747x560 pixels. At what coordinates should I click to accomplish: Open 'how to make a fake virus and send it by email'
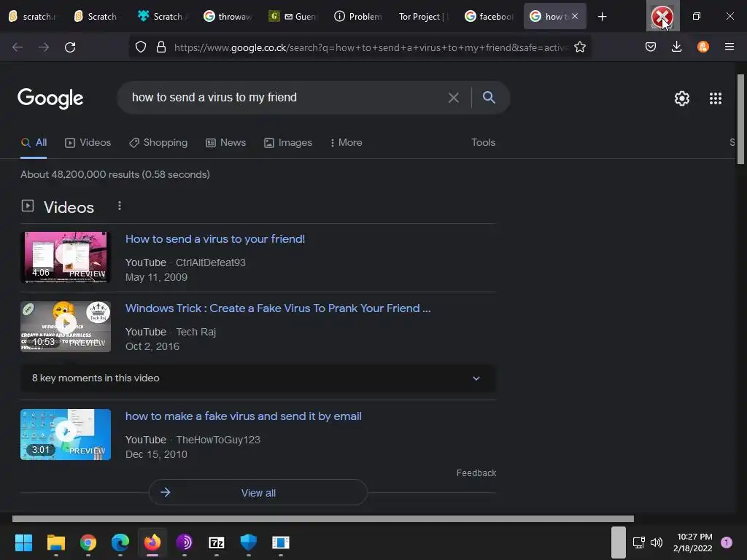click(244, 416)
